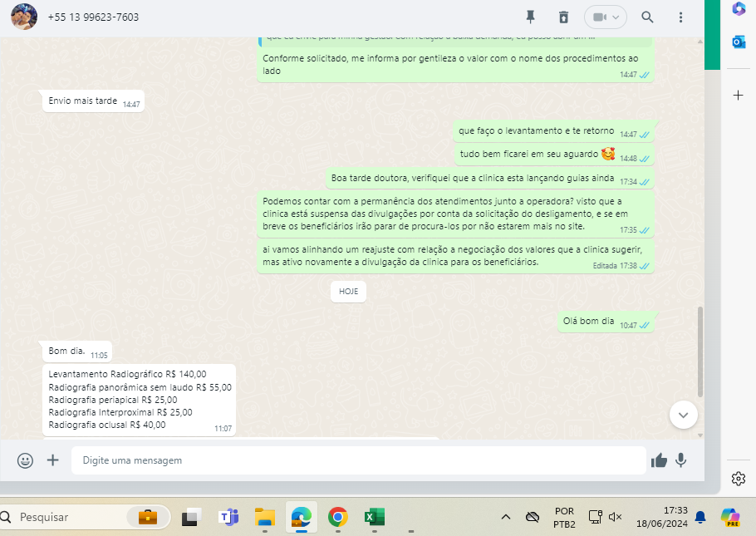
Task: Open Task View in the taskbar
Action: click(191, 517)
